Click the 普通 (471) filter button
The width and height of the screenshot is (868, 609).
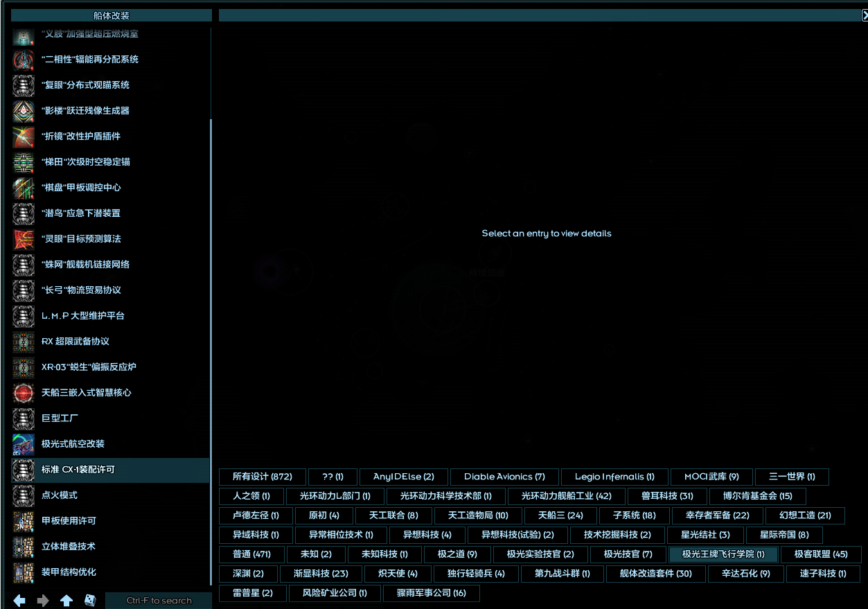[x=251, y=554]
